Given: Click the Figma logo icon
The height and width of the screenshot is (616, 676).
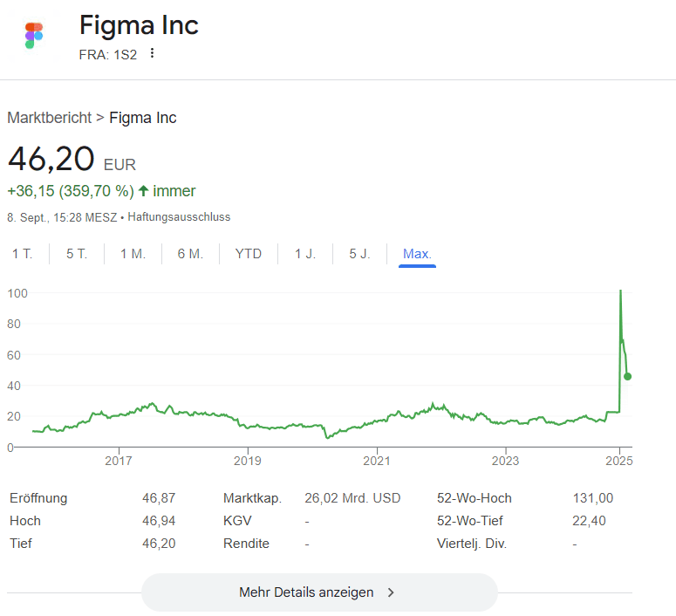Looking at the screenshot, I should (x=34, y=36).
